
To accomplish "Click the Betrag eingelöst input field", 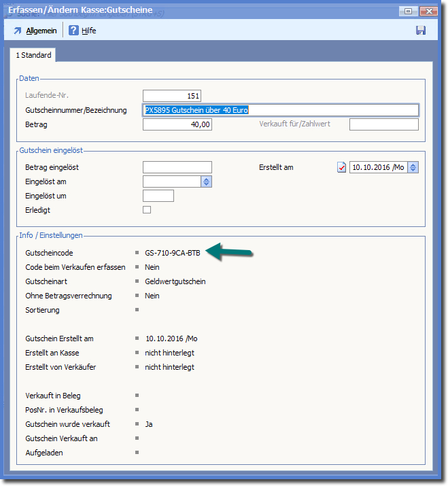I will point(177,167).
